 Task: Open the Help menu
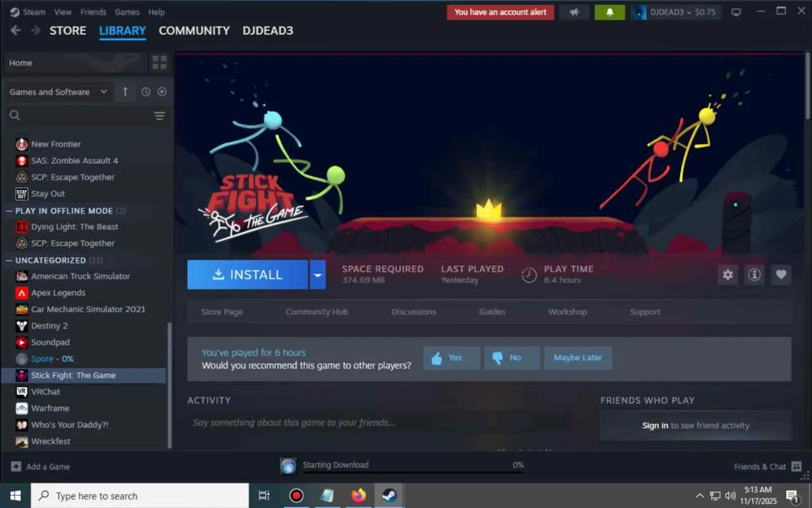pyautogui.click(x=157, y=12)
